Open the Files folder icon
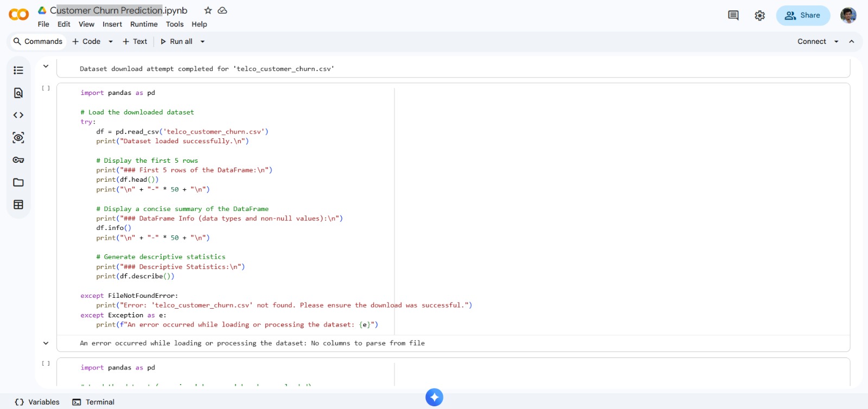868x409 pixels. point(18,182)
